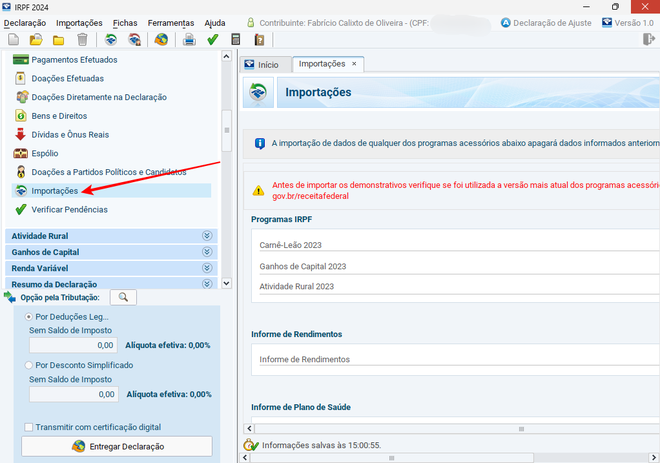Close the Importações tab
This screenshot has width=660, height=463.
click(354, 64)
